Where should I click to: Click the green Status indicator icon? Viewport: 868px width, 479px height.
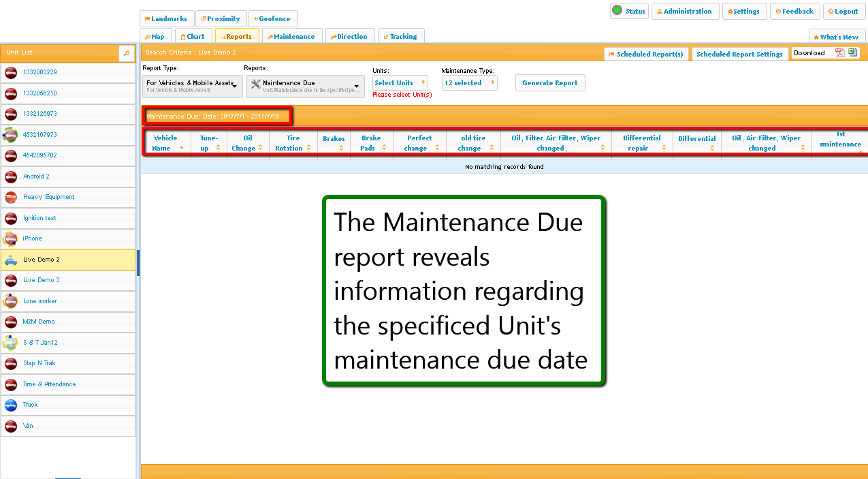coord(617,11)
